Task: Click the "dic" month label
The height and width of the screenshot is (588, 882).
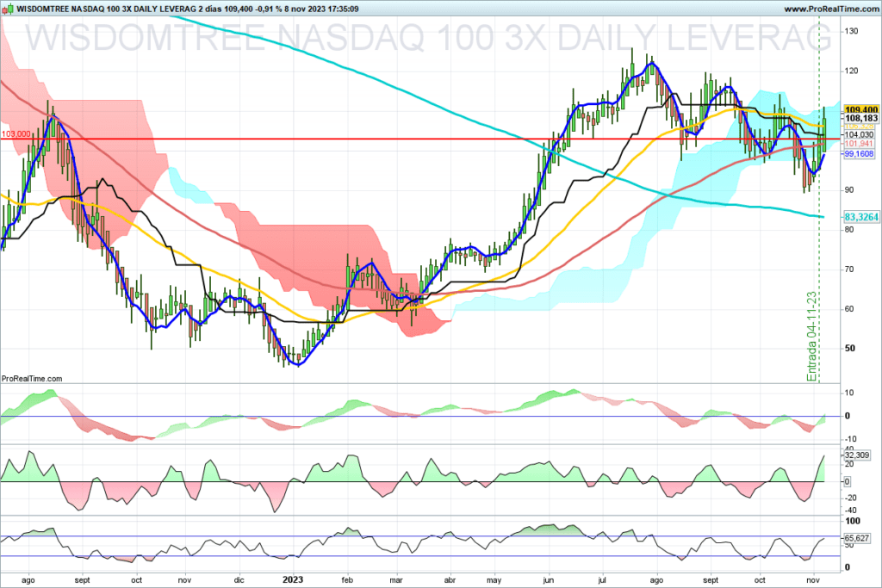Action: [239, 580]
